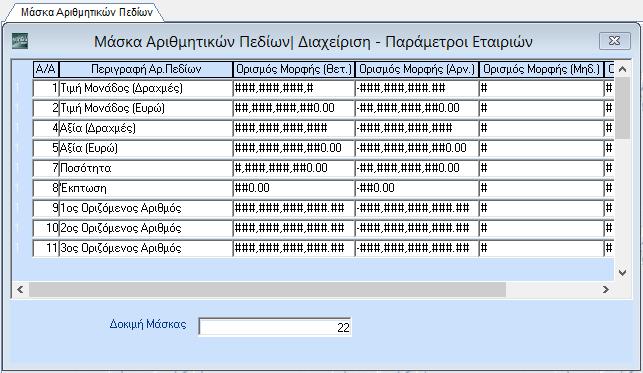Select the 1ος Οριζόμενος Αριθμός cell

[146, 208]
